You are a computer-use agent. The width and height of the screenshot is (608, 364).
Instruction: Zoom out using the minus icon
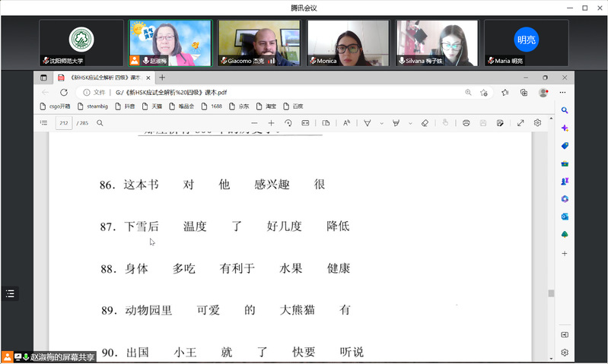click(x=254, y=123)
